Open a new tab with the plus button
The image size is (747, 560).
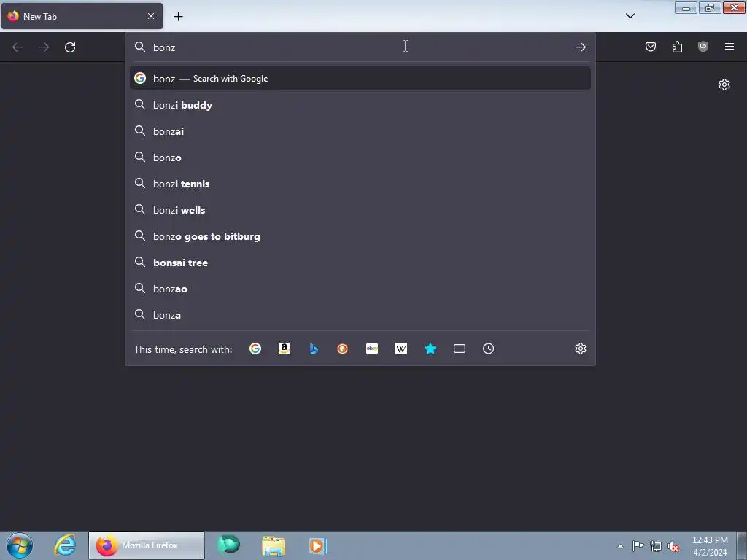click(x=178, y=17)
